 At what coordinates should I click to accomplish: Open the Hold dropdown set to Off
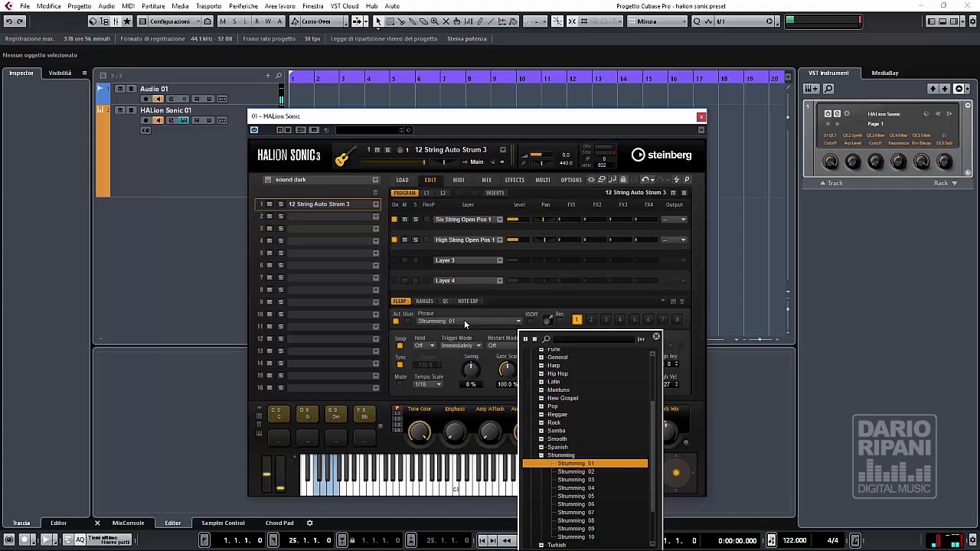click(x=424, y=346)
